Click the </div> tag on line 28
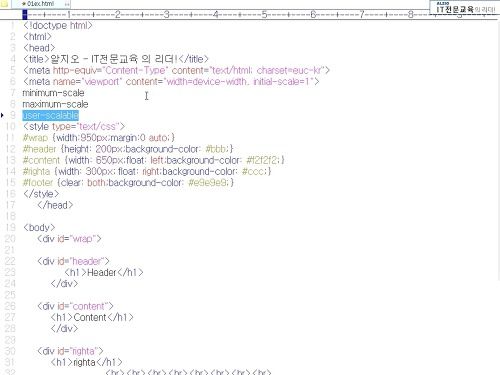The width and height of the screenshot is (500, 375). coord(64,329)
